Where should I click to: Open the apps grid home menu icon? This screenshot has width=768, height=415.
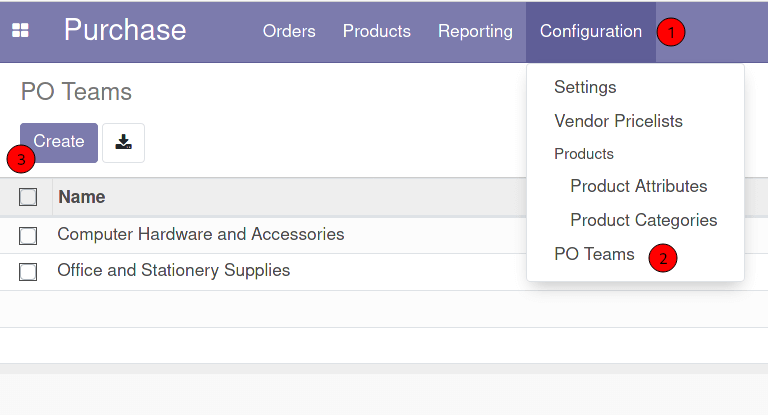[x=20, y=31]
